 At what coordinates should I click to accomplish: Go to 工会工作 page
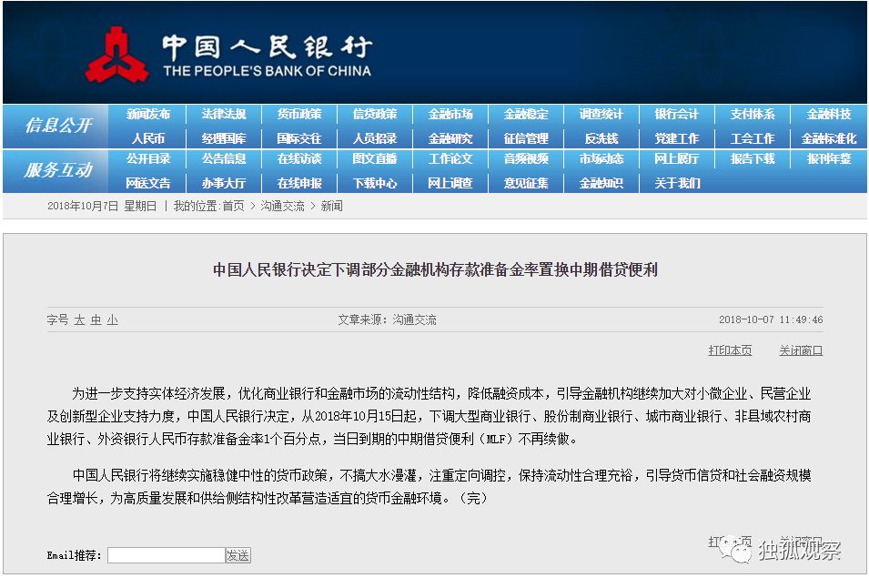click(753, 138)
